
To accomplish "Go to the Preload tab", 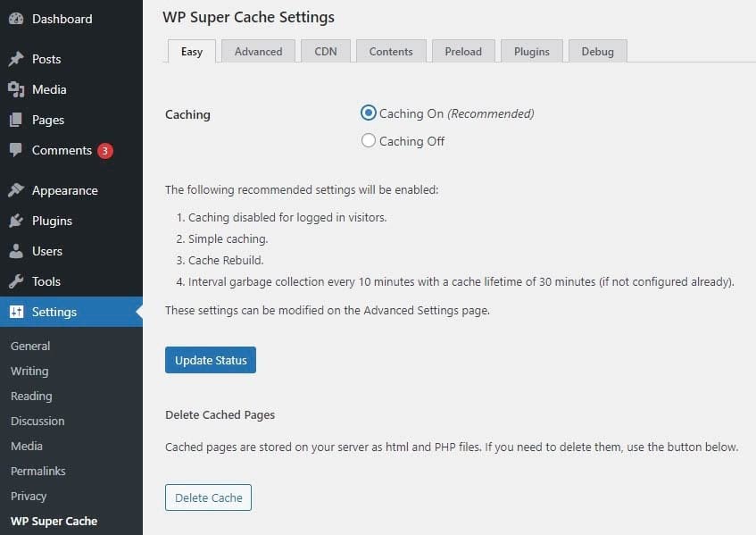I will (x=464, y=51).
